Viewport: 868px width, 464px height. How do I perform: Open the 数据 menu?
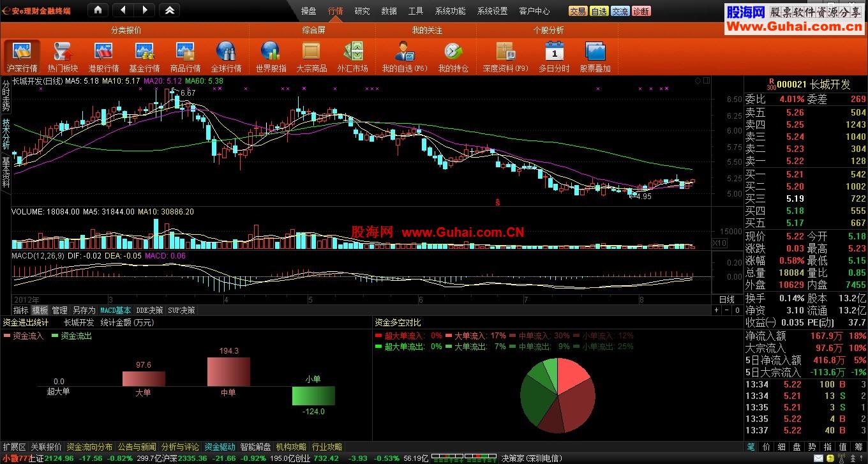click(389, 11)
